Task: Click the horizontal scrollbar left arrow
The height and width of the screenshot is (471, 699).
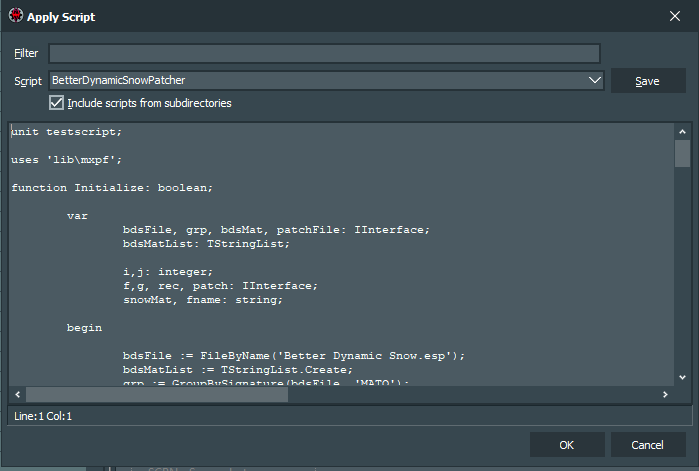Action: (x=18, y=394)
